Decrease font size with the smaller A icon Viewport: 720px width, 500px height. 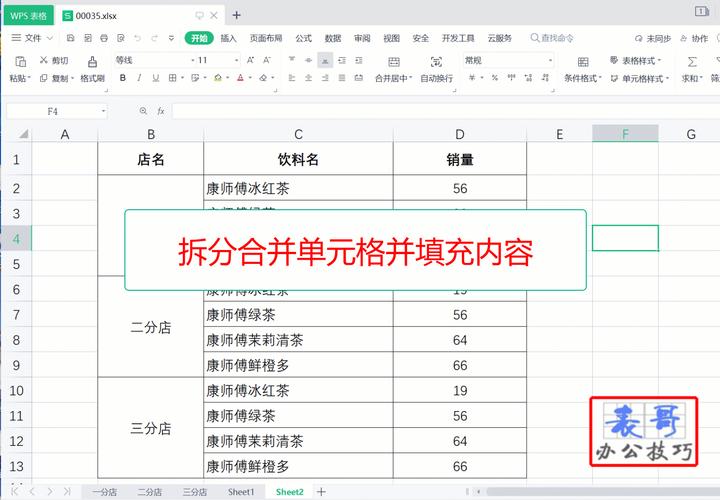tap(267, 60)
